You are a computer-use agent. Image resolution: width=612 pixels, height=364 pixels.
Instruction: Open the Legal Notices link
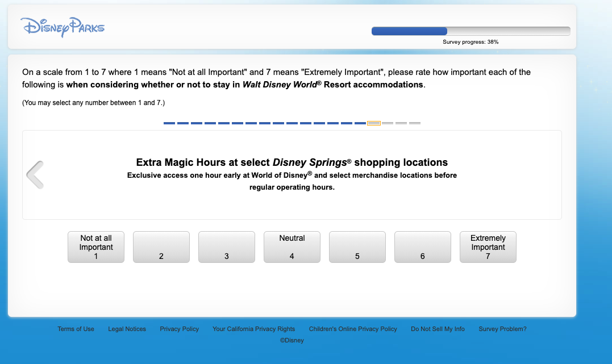point(127,329)
